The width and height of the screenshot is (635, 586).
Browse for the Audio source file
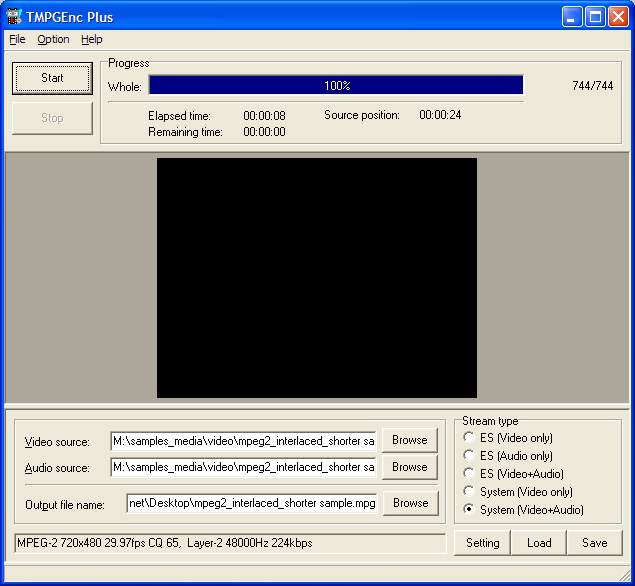click(x=409, y=467)
